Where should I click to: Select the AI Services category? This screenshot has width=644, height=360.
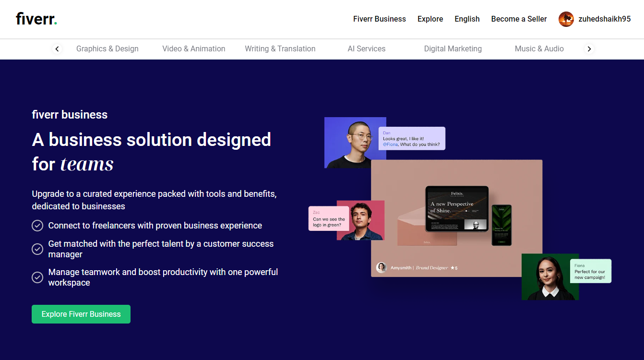(367, 49)
